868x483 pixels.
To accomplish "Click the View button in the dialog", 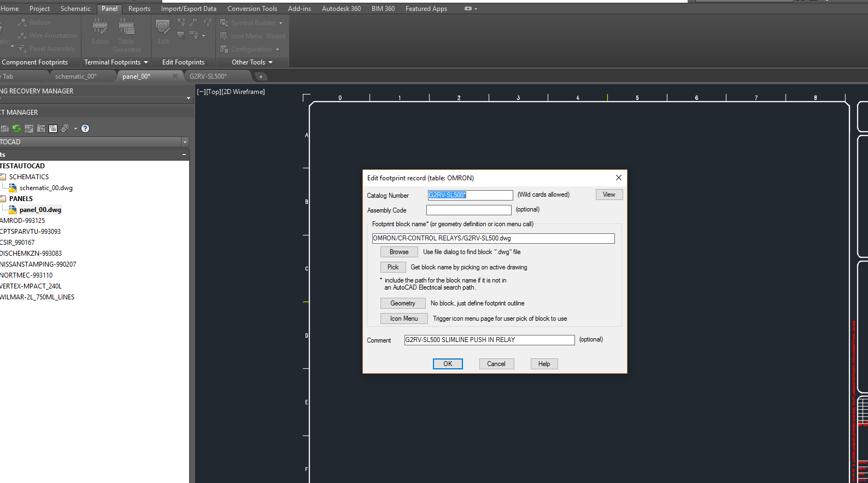I will coord(609,195).
